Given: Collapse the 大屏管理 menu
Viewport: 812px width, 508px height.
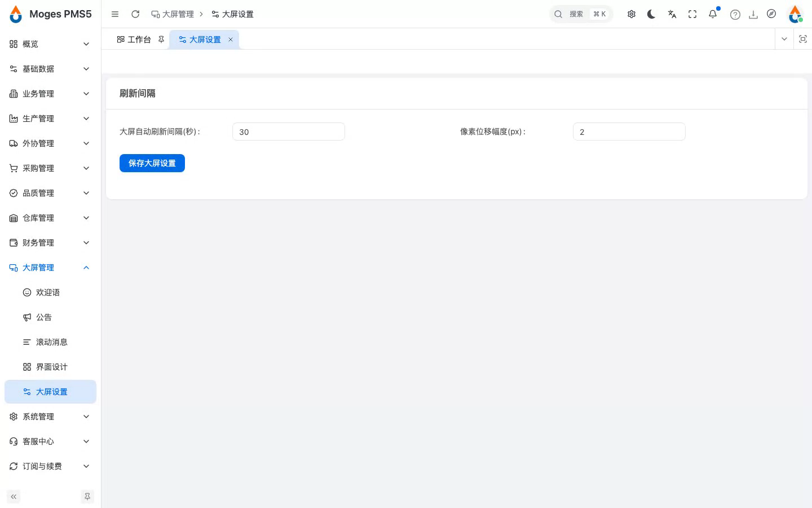Looking at the screenshot, I should [x=51, y=268].
